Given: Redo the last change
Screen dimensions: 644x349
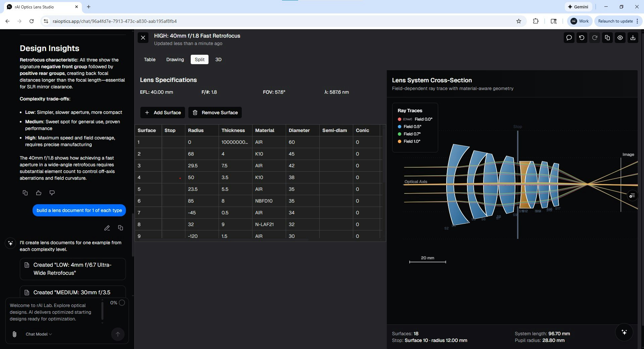Looking at the screenshot, I should [x=594, y=38].
